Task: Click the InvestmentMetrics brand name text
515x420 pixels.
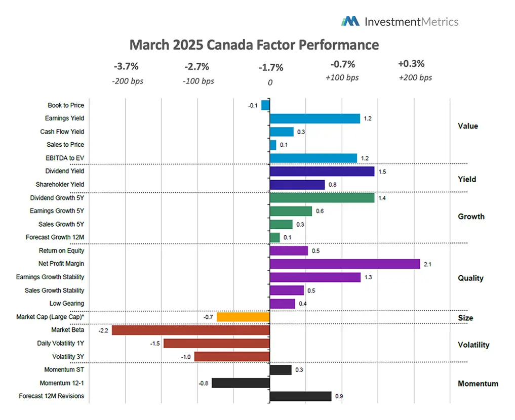Action: tap(411, 22)
